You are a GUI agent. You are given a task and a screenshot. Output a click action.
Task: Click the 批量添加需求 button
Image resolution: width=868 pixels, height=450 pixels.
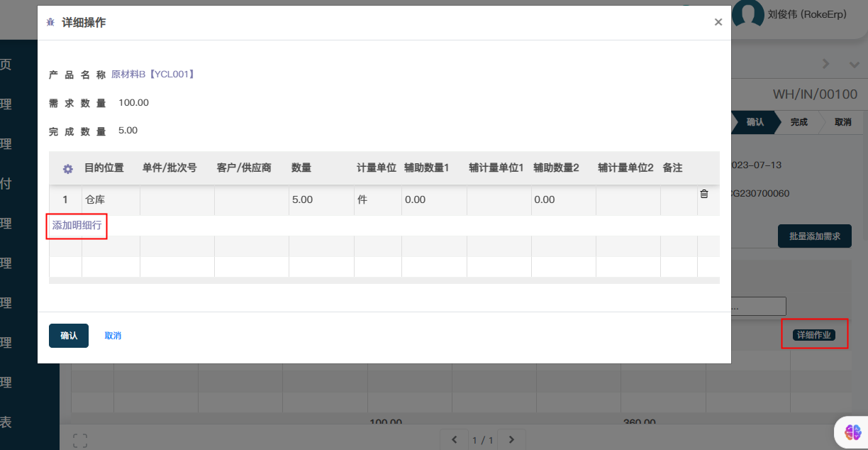click(814, 236)
